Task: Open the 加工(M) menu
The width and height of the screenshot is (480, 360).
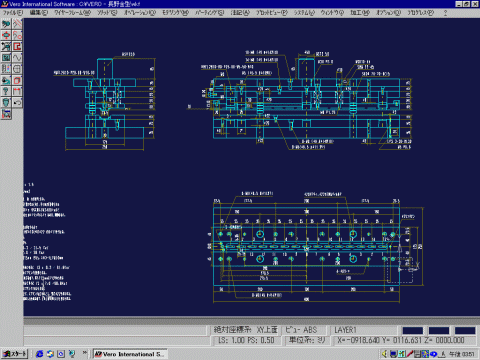Action: (x=360, y=13)
